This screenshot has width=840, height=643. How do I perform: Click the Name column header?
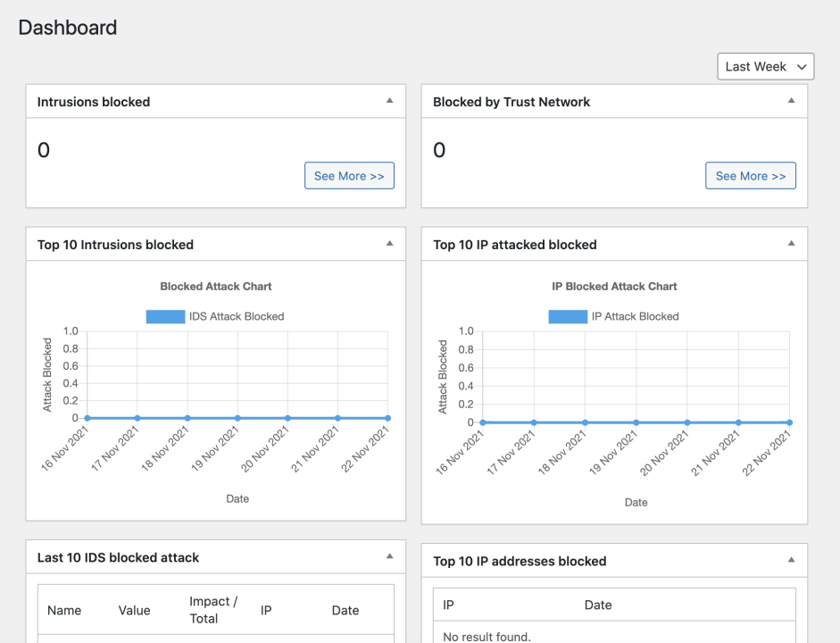(x=64, y=610)
